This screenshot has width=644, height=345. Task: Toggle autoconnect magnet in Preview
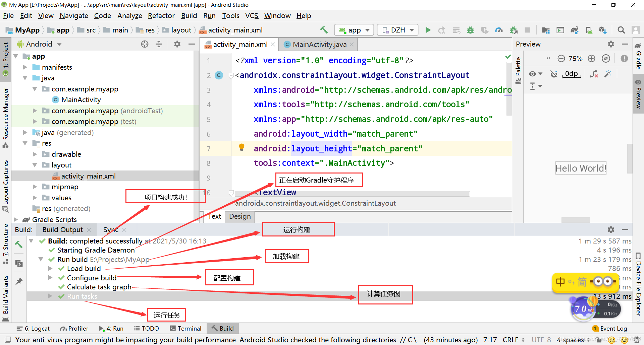tap(554, 74)
